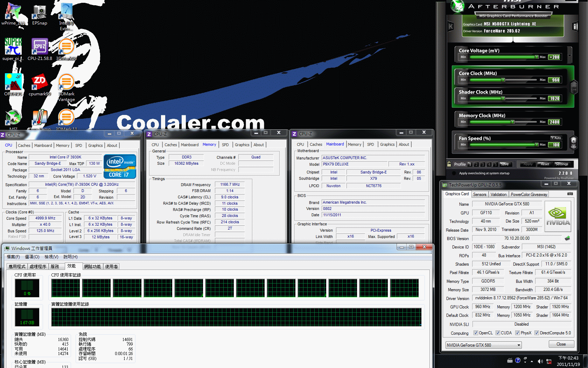Image resolution: width=588 pixels, height=368 pixels.
Task: Uncheck the PhysX checkbox in GPU-Z
Action: 517,333
